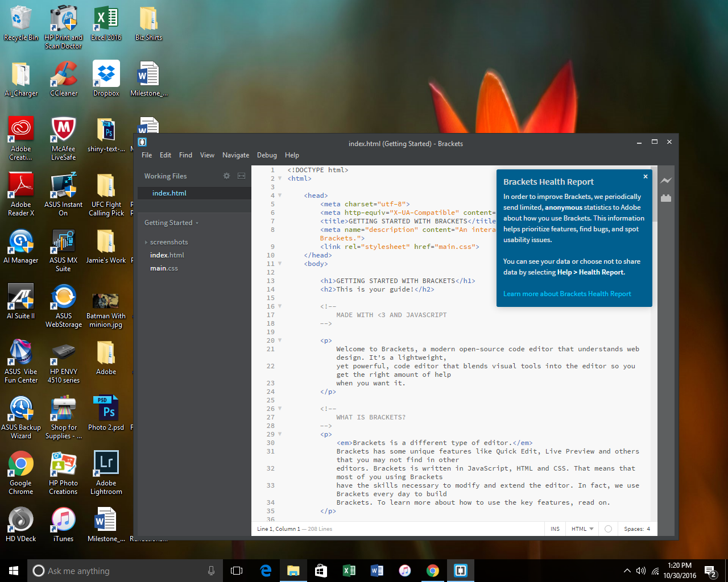Click Learn more about Brackets Health Report
This screenshot has height=582, width=728.
(567, 294)
